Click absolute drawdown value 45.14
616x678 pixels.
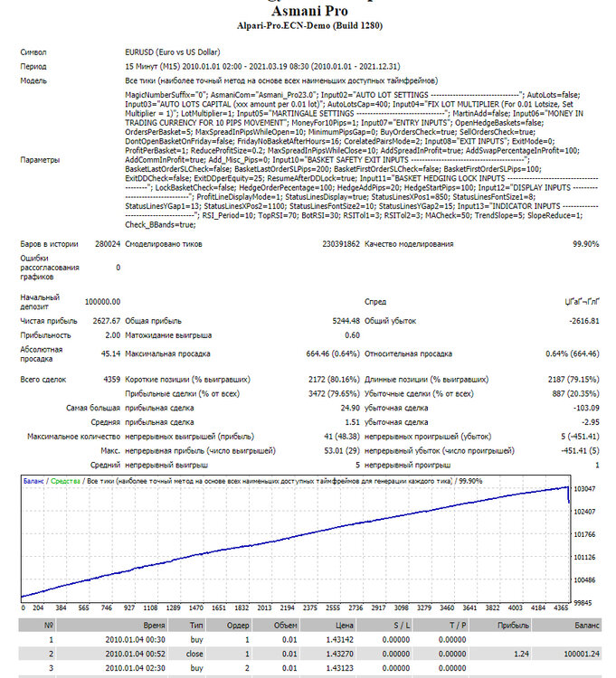[x=110, y=353]
